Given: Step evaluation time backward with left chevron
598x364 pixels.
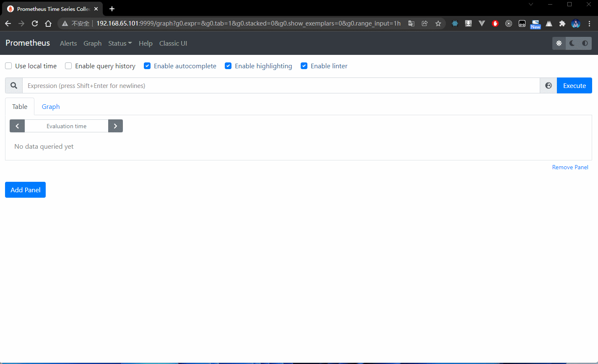Looking at the screenshot, I should [17, 126].
